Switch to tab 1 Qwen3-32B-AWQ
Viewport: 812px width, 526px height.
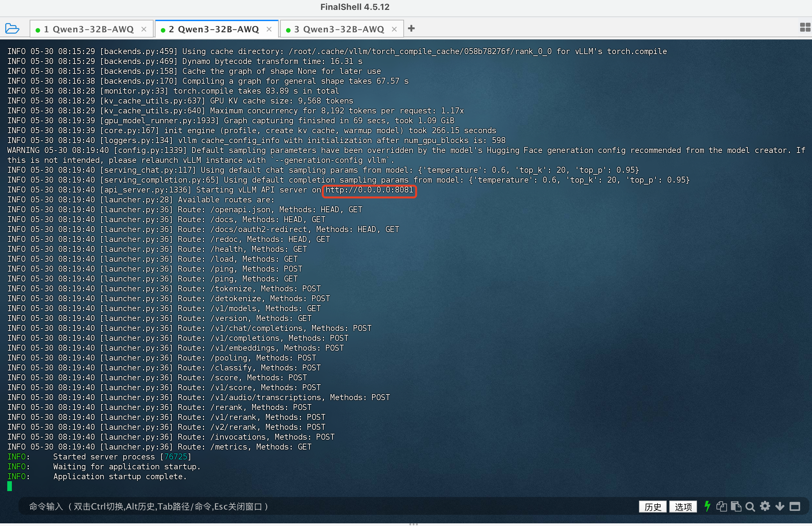(89, 29)
